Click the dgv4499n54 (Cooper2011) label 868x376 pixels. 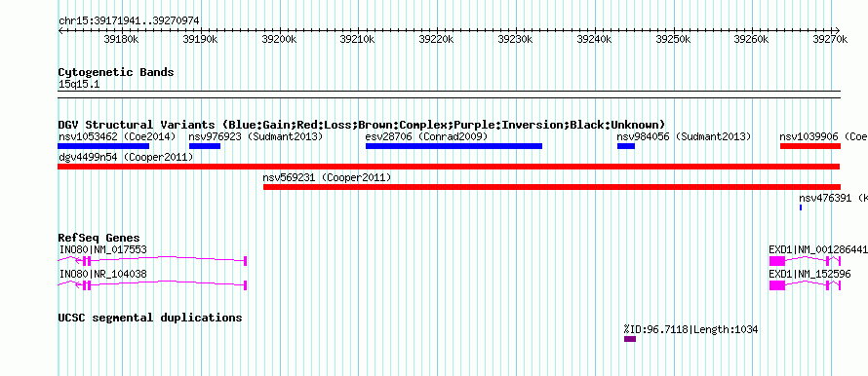(126, 158)
